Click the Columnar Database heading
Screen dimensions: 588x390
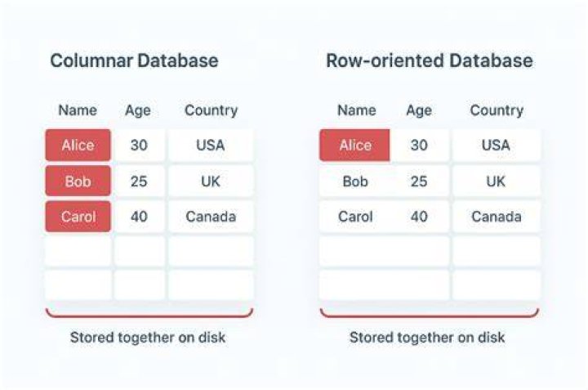tap(134, 61)
